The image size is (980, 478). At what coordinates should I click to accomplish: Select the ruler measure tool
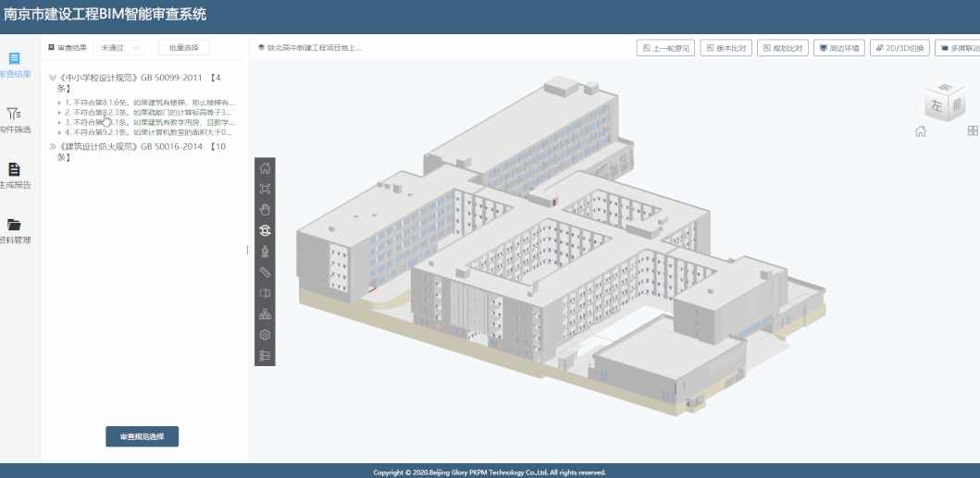265,273
